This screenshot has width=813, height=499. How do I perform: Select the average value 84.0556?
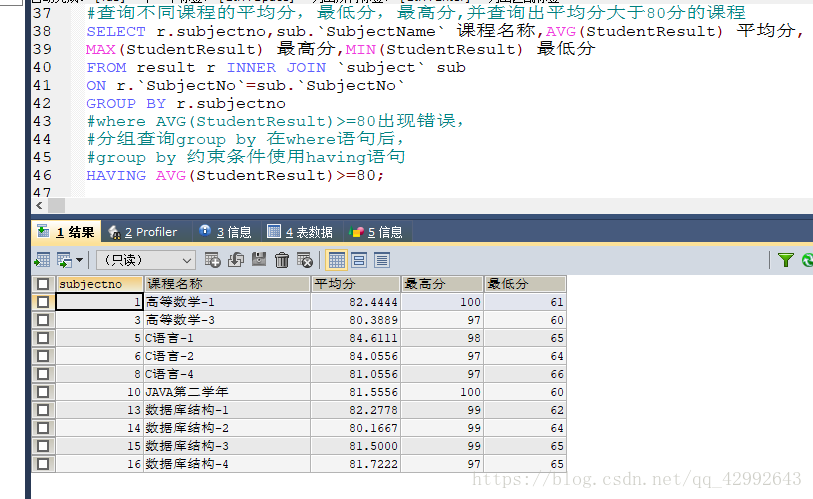(x=356, y=356)
